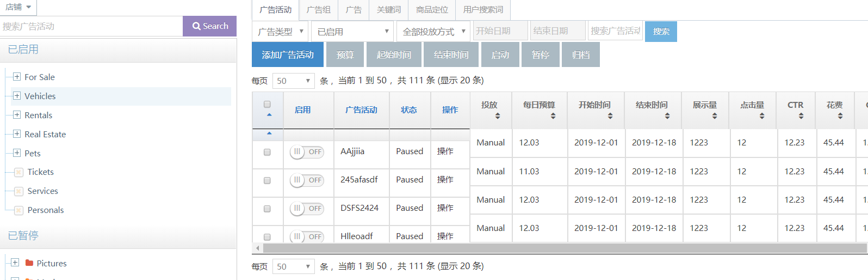Sort by CTR column arrows

click(x=801, y=116)
